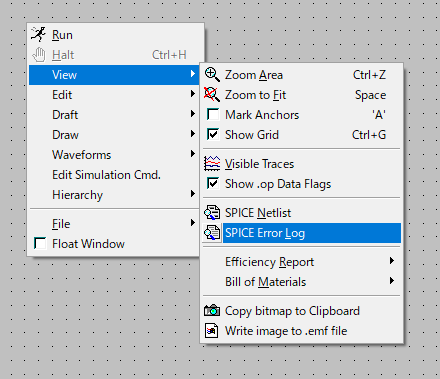
Task: Click the SPICE Error Log document icon
Action: tap(212, 232)
